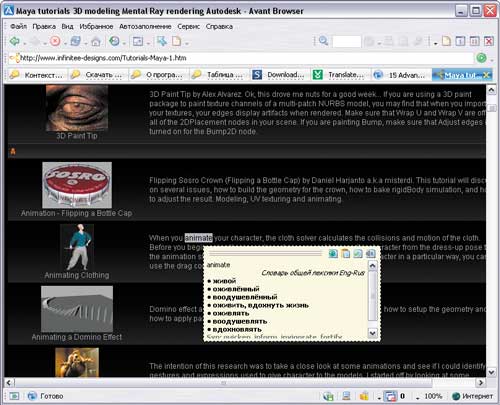Go to the Home page icon
500x405 pixels.
coord(96,42)
